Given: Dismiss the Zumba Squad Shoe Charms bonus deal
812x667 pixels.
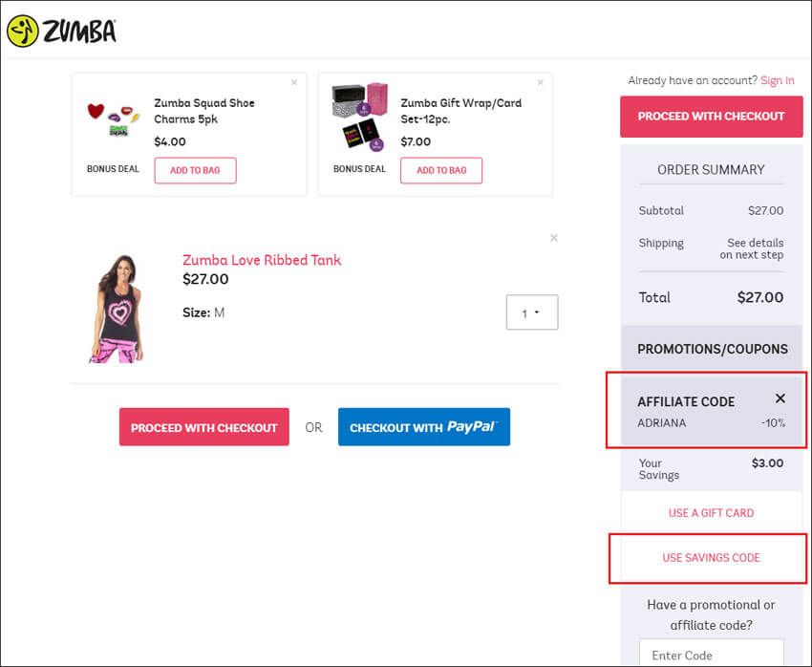Looking at the screenshot, I should 294,82.
